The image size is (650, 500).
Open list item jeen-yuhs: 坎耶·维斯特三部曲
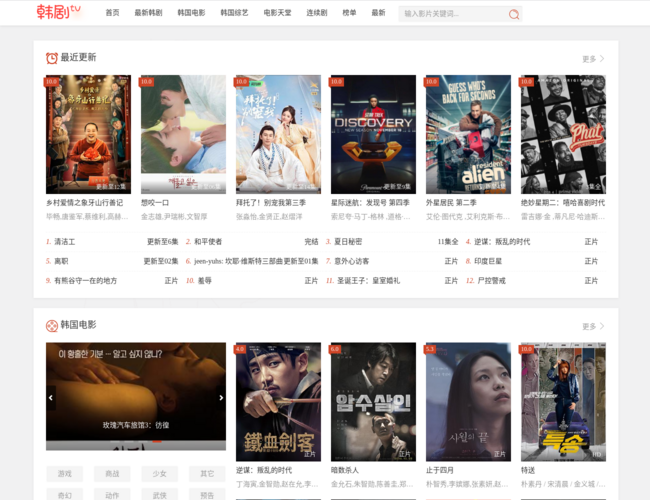tap(238, 261)
